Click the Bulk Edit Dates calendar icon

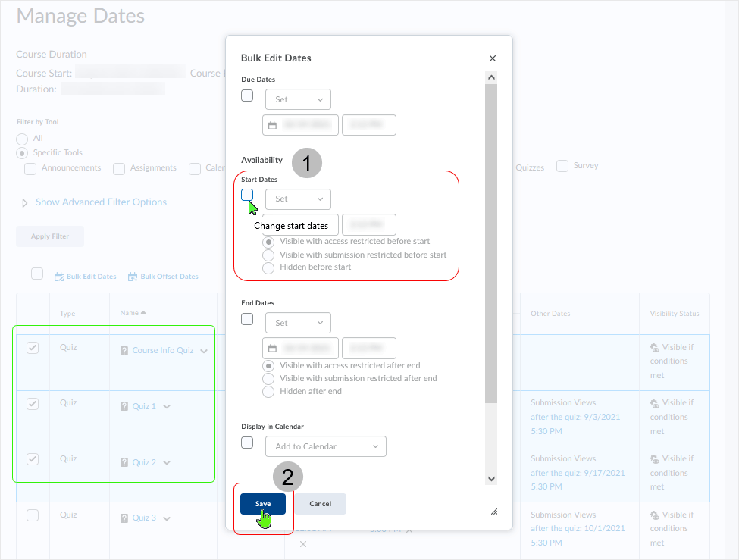click(x=59, y=277)
